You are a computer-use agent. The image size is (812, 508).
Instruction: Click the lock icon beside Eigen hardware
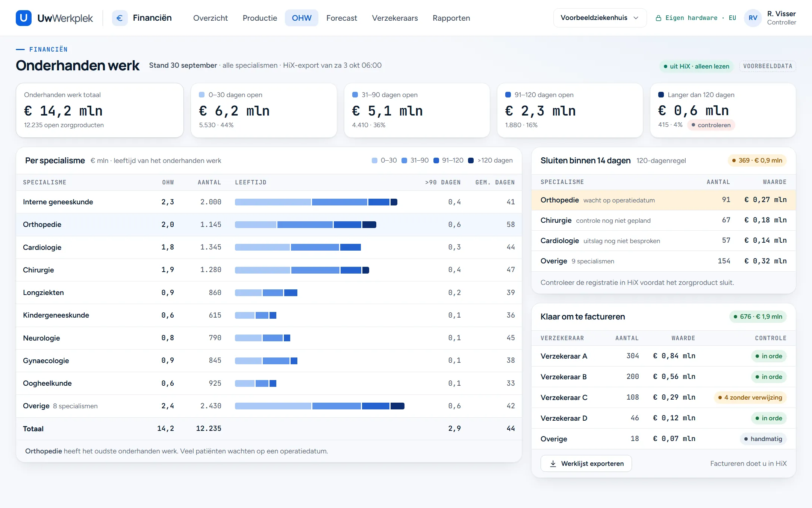coord(659,18)
